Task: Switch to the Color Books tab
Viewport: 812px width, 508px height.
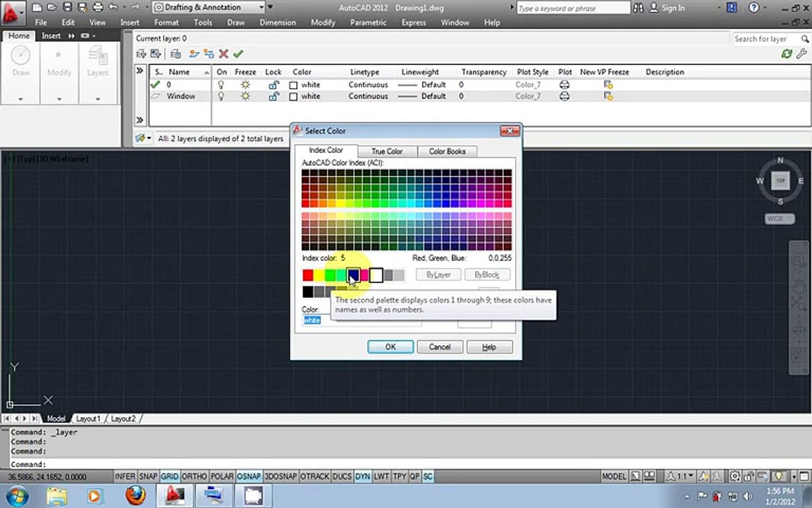Action: pyautogui.click(x=448, y=152)
